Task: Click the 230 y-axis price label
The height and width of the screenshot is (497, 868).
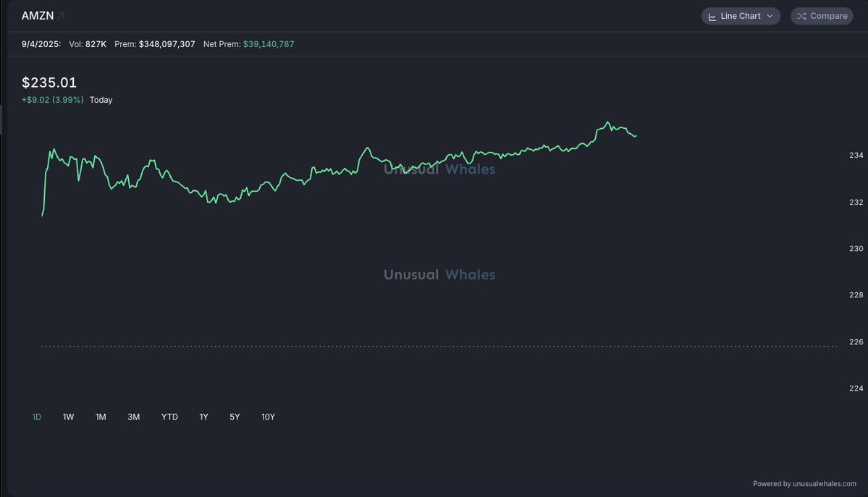Action: [x=856, y=249]
